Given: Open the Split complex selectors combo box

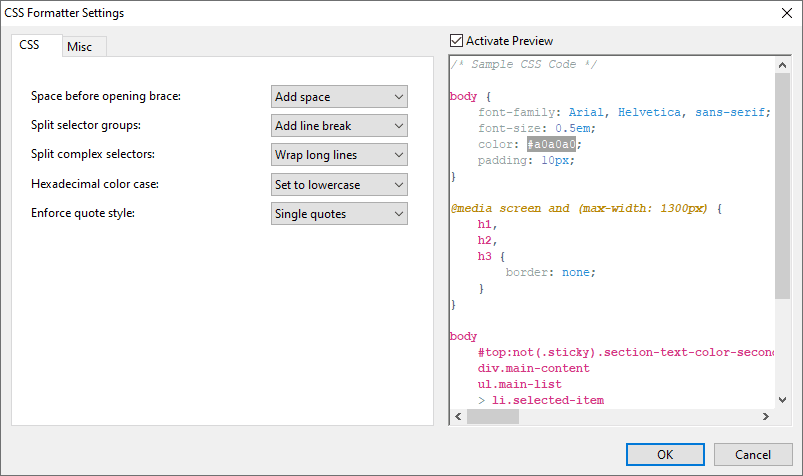Looking at the screenshot, I should coord(339,155).
